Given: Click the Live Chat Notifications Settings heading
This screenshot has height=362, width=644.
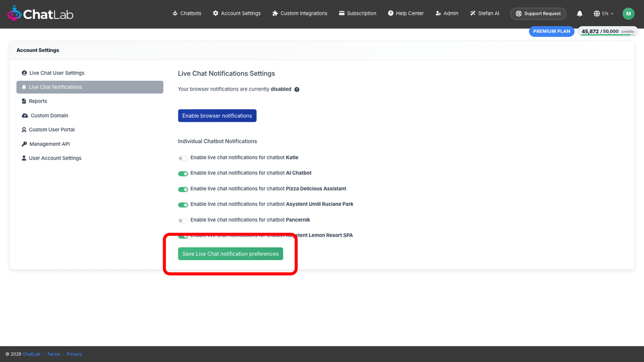Looking at the screenshot, I should [226, 73].
